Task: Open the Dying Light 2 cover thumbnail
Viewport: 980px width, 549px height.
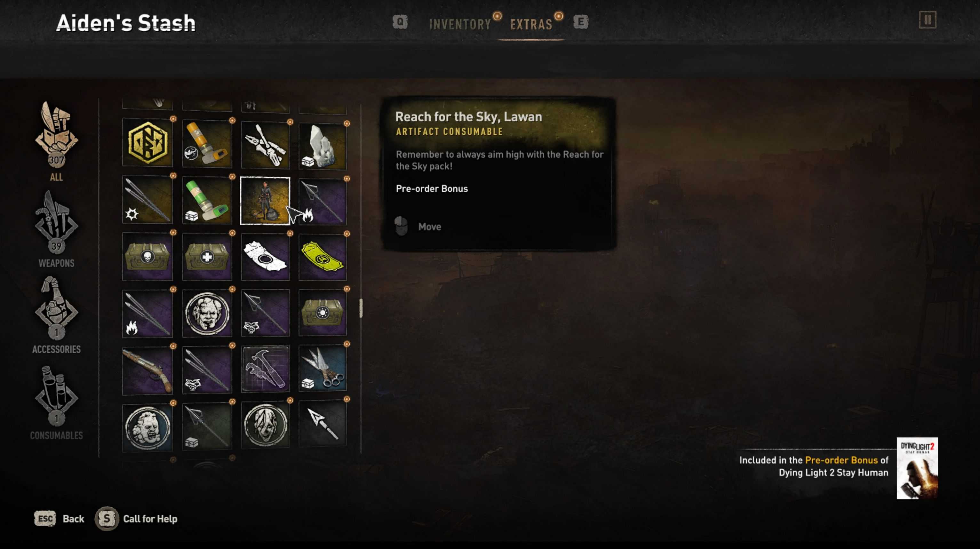Action: [x=917, y=468]
